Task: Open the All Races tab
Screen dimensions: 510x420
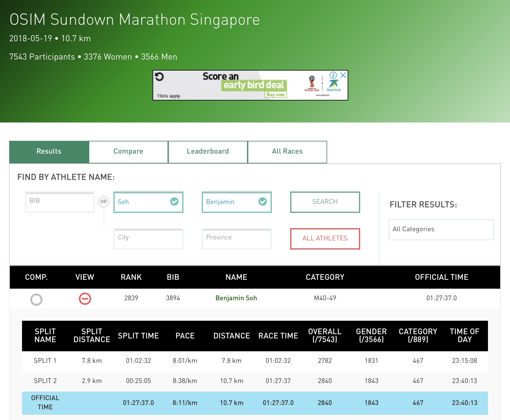Action: 287,152
